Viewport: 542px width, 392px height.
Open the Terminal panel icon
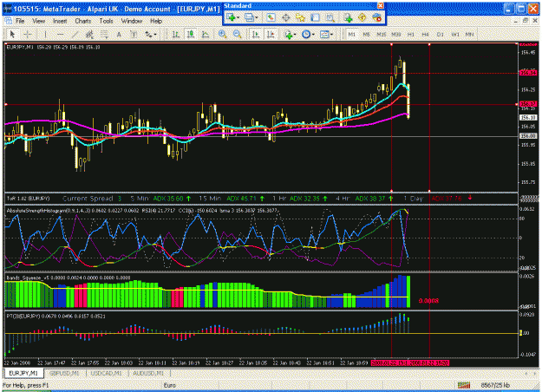pos(315,17)
